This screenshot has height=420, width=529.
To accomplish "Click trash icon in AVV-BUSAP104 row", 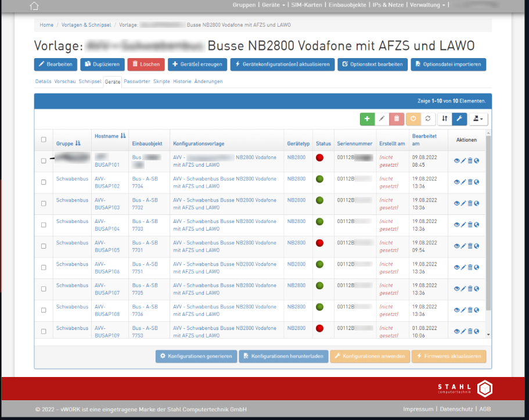I will coord(470,225).
